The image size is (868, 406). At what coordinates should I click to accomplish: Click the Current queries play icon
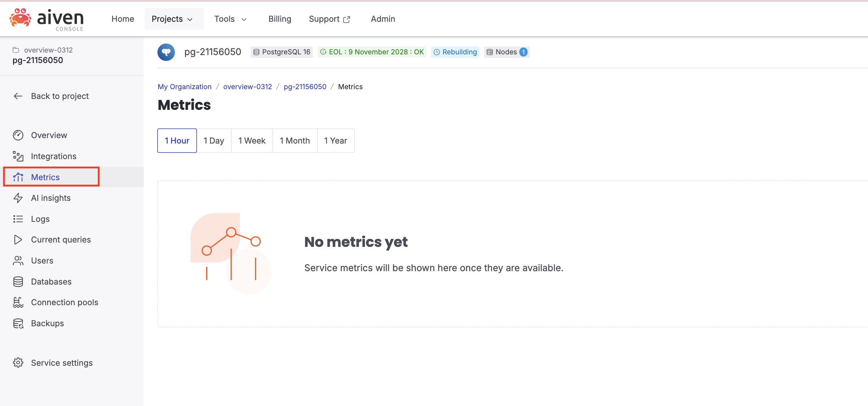18,240
